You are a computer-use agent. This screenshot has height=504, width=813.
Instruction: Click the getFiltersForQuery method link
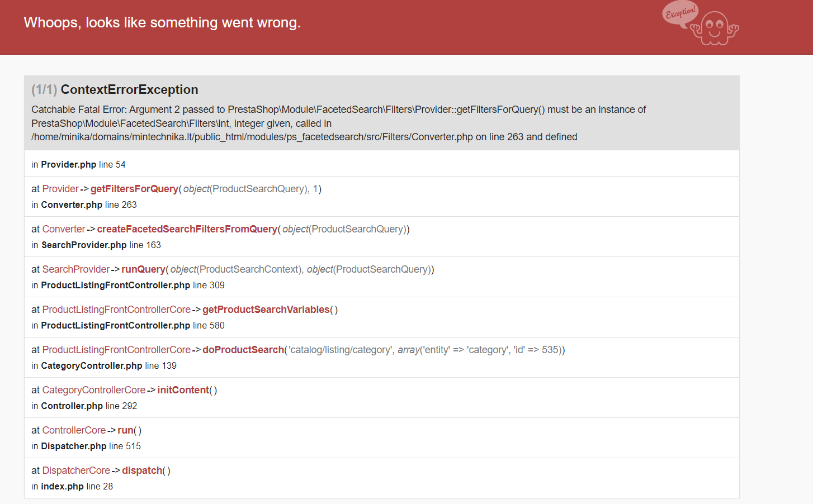pyautogui.click(x=134, y=189)
